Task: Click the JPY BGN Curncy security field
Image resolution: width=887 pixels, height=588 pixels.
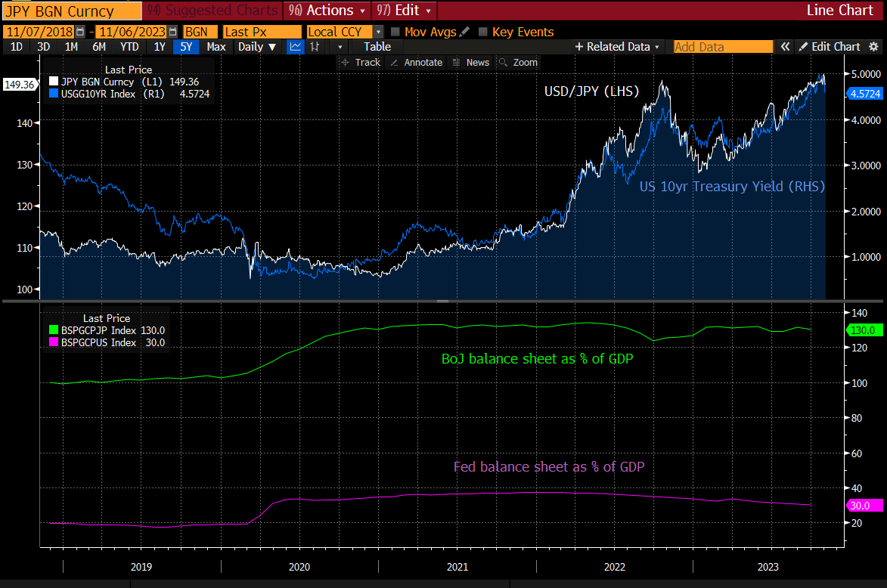Action: pyautogui.click(x=72, y=11)
